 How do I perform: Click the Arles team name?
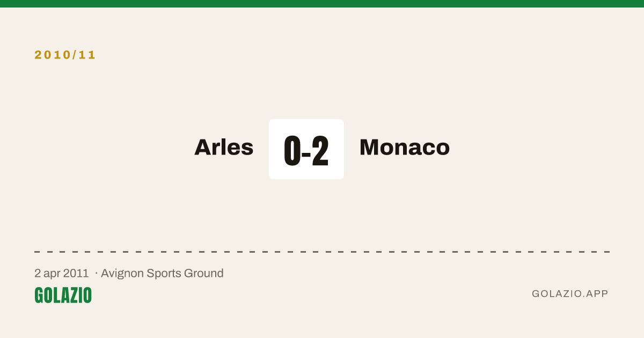click(x=224, y=147)
